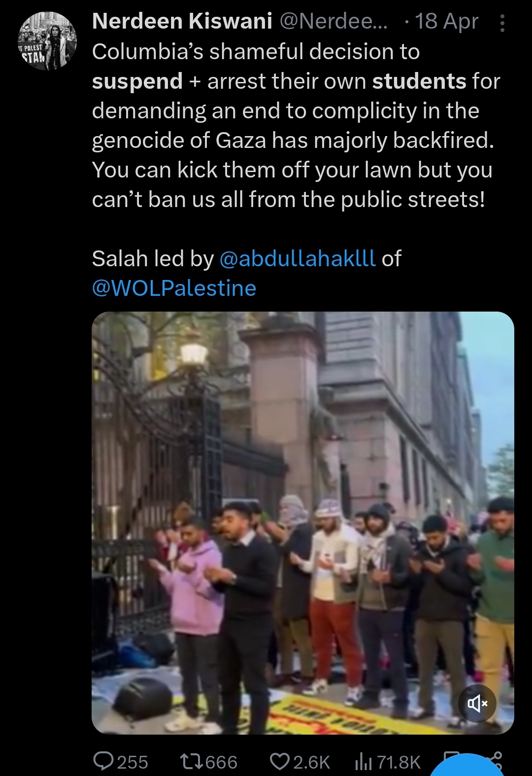Unmute the video using the speaker icon
This screenshot has width=532, height=776.
point(477,704)
